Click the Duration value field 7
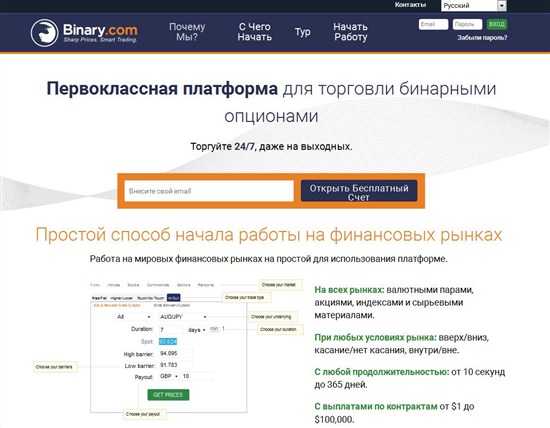550x428 pixels. [171, 330]
